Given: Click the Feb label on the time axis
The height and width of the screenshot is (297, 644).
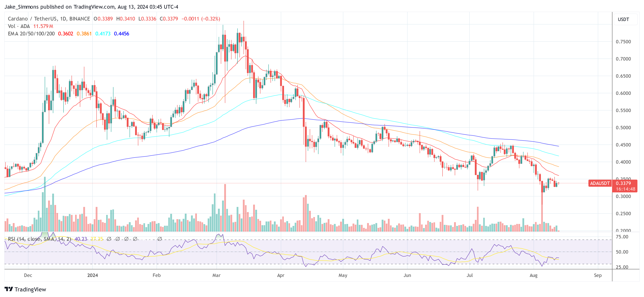Looking at the screenshot, I should tap(157, 275).
